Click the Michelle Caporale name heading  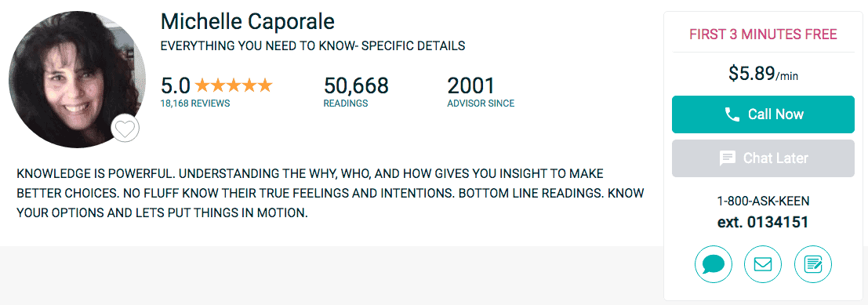pos(248,22)
